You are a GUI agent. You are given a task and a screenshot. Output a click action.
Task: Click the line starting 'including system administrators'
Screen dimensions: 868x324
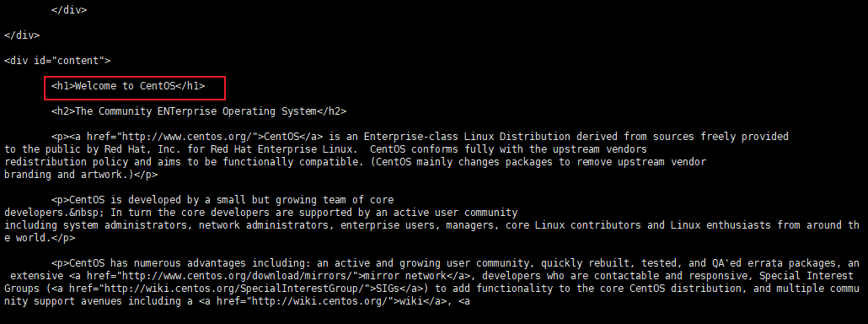pyautogui.click(x=431, y=226)
